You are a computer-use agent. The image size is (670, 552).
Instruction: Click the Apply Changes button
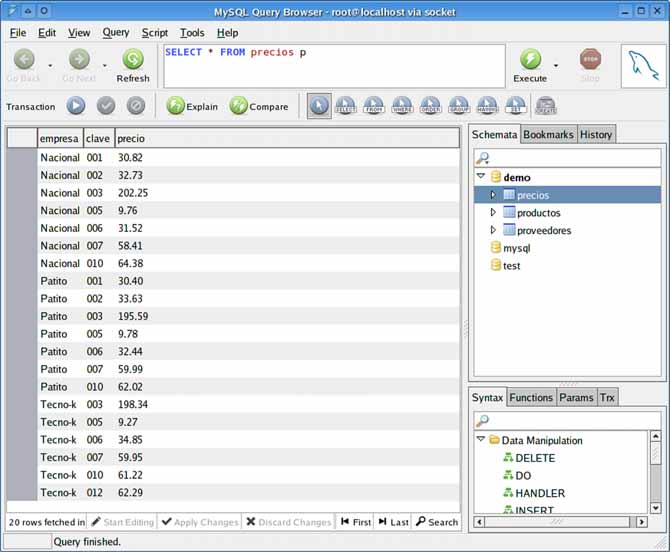pos(200,522)
